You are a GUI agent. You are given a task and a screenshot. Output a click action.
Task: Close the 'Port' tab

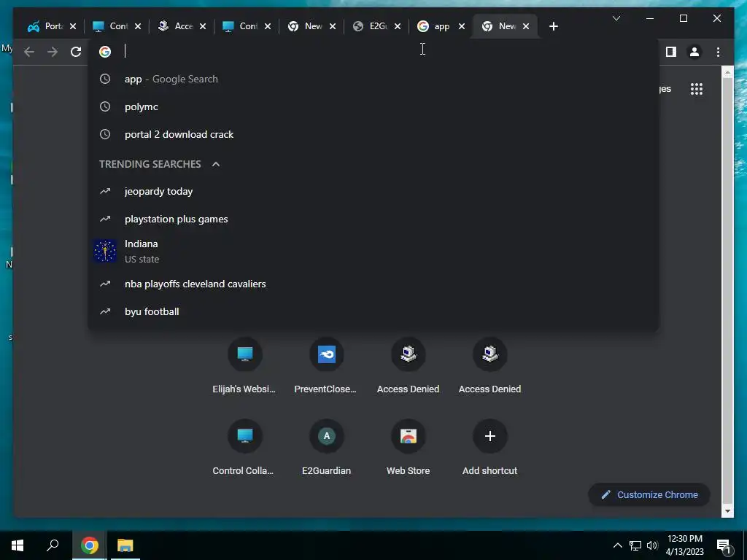tap(73, 27)
